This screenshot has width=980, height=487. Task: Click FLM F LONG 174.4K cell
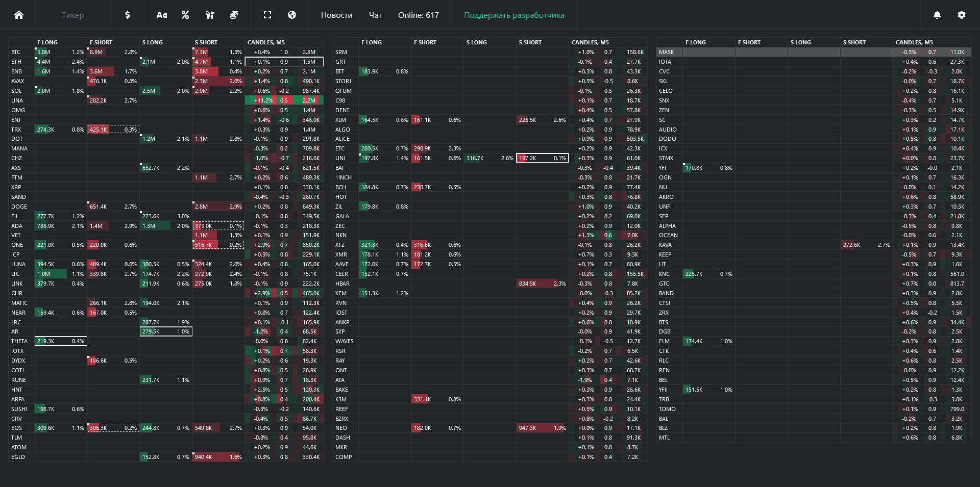click(x=709, y=341)
